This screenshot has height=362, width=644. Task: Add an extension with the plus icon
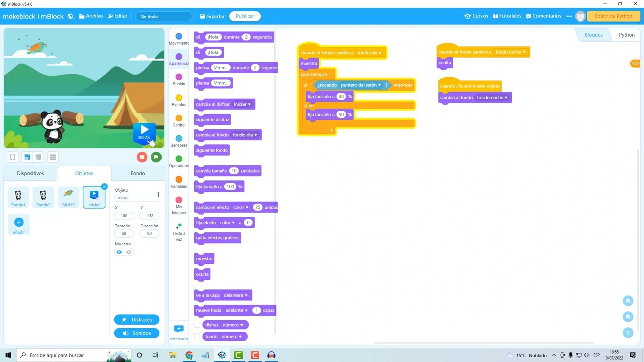[179, 329]
